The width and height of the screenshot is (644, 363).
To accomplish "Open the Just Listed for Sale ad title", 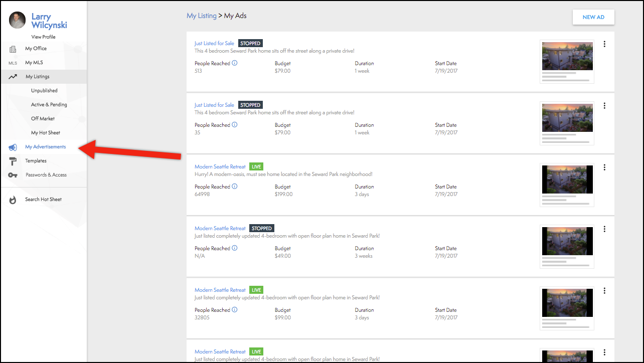I will [x=214, y=43].
